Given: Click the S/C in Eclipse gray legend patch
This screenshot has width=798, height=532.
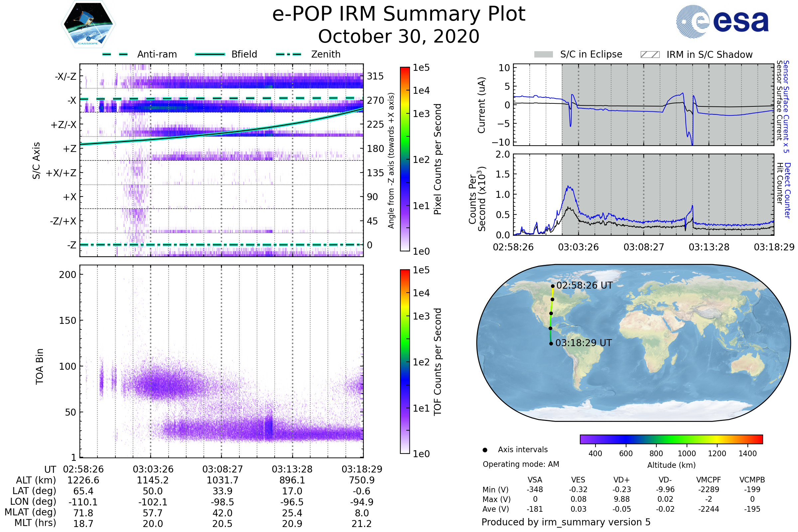Looking at the screenshot, I should point(543,55).
